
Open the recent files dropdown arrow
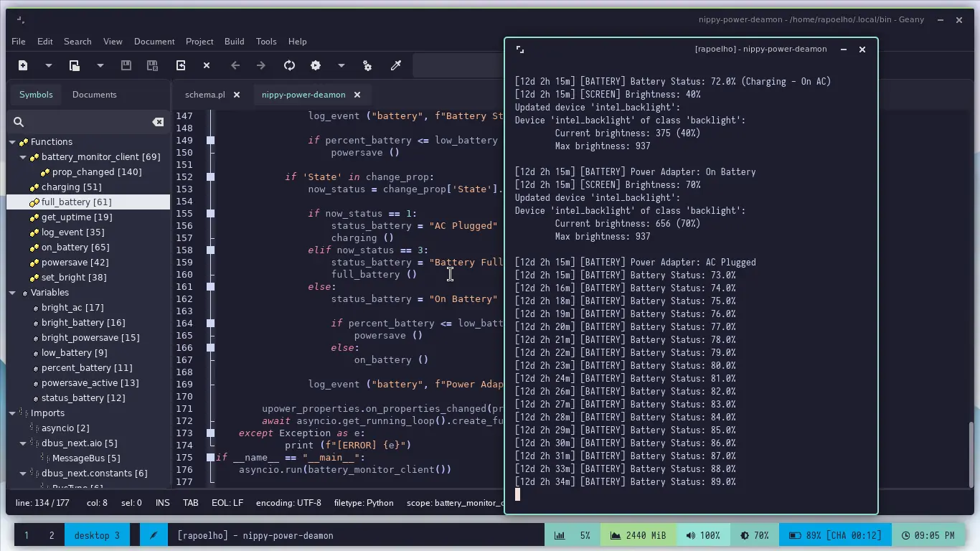(x=100, y=65)
